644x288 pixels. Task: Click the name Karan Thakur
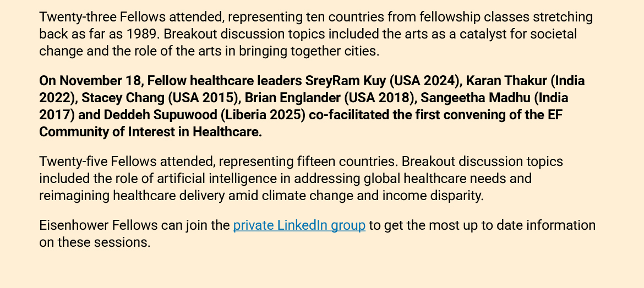point(506,81)
